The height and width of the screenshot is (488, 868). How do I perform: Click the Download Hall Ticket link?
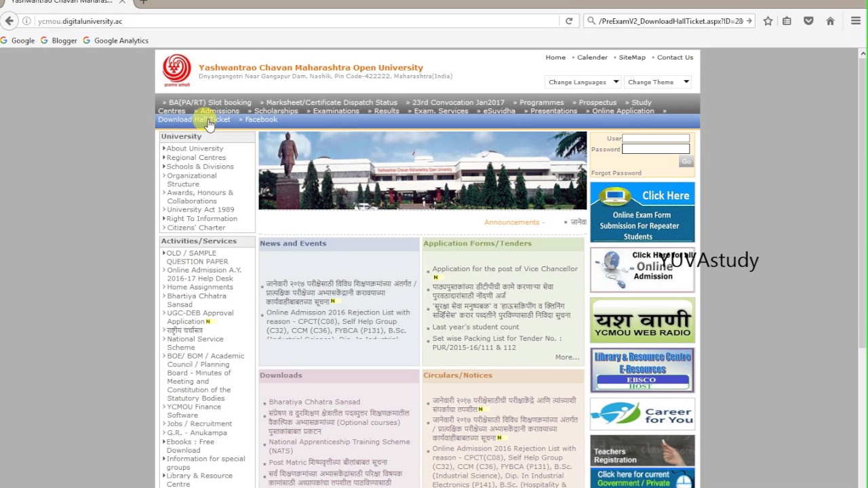[x=194, y=119]
